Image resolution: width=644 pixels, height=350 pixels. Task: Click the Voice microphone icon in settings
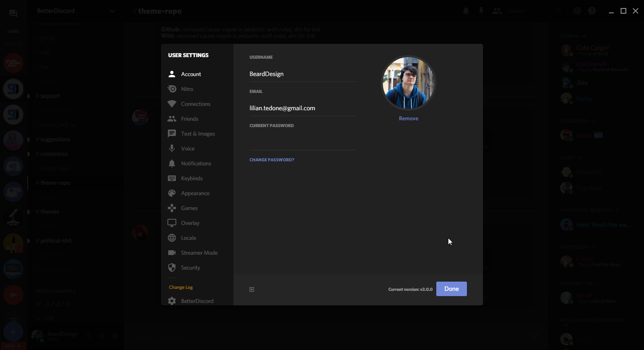[x=172, y=148]
